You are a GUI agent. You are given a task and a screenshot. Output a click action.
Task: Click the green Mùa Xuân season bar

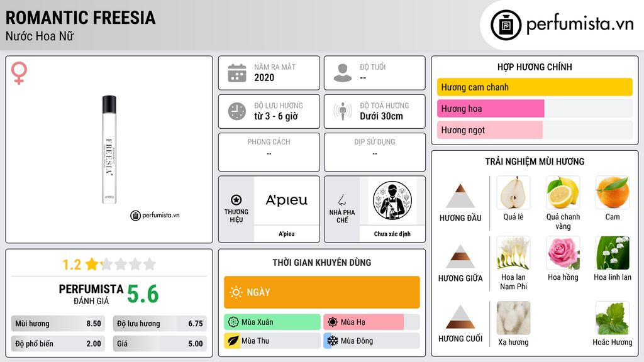272,322
